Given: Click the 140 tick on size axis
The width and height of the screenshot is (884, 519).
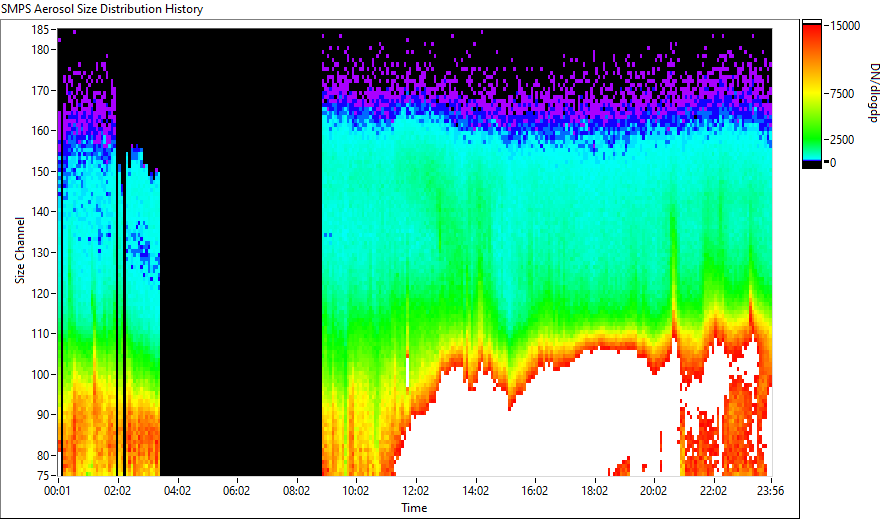Looking at the screenshot, I should [39, 212].
